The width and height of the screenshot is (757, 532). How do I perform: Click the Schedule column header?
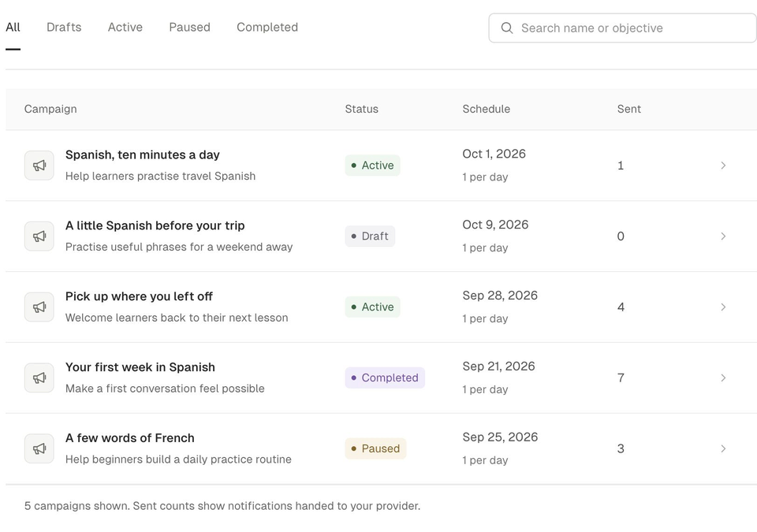coord(487,109)
